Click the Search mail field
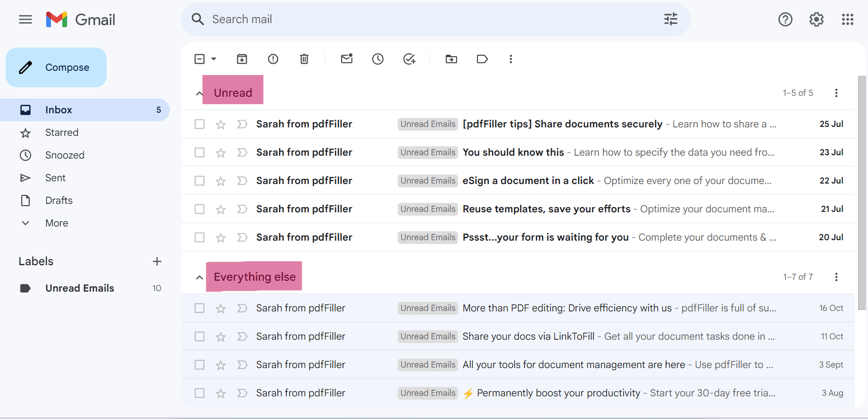 coord(425,19)
